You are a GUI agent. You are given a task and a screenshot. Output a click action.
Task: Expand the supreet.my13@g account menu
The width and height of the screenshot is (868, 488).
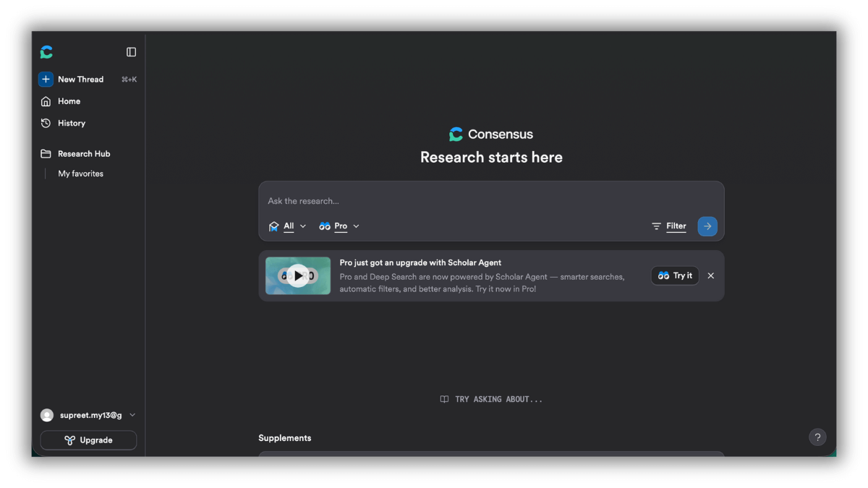point(88,415)
